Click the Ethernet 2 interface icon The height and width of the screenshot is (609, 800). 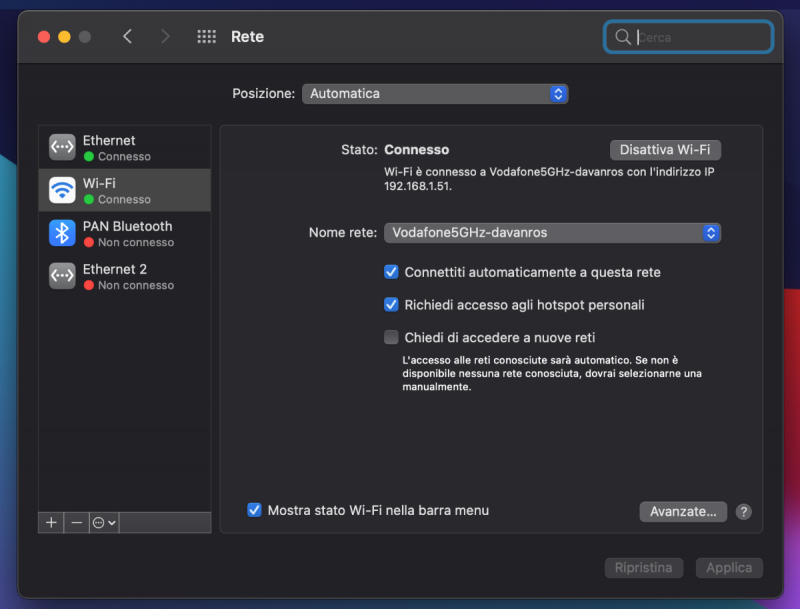coord(62,276)
